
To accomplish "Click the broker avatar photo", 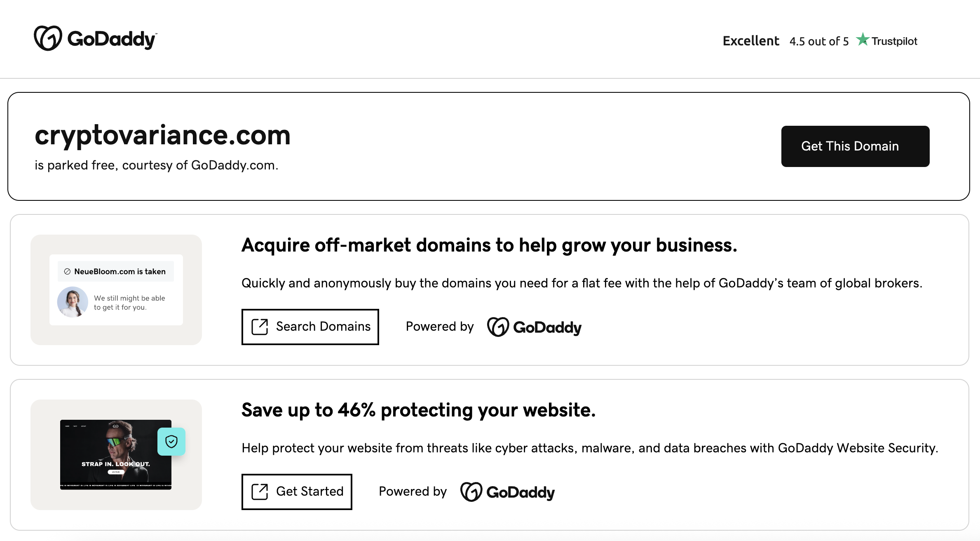I will click(x=73, y=302).
